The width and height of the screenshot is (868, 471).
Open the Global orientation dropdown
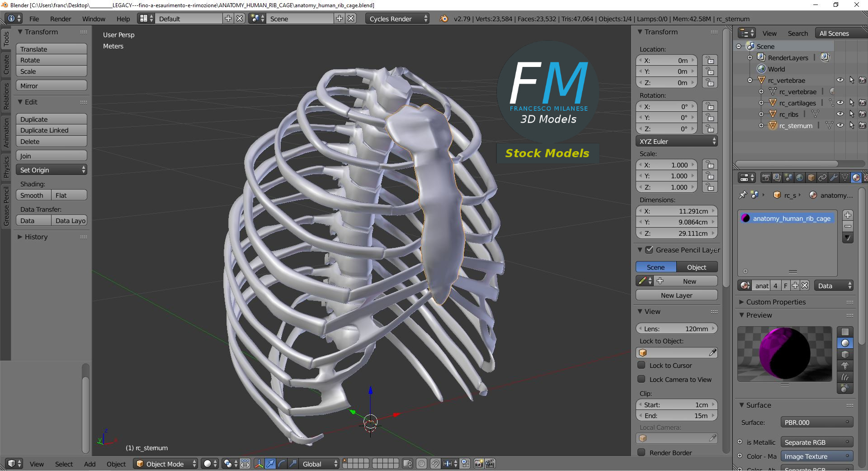pyautogui.click(x=319, y=464)
